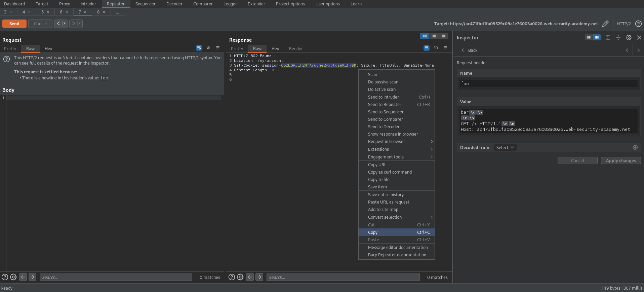This screenshot has height=292, width=644.
Task: Select side-by-side split layout
Action: click(x=425, y=36)
